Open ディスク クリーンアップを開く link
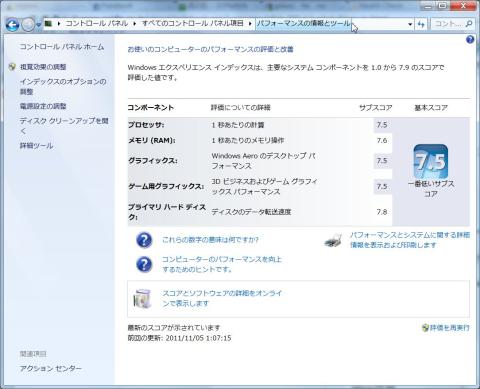Screen dimensions: 480x389 click(x=64, y=126)
